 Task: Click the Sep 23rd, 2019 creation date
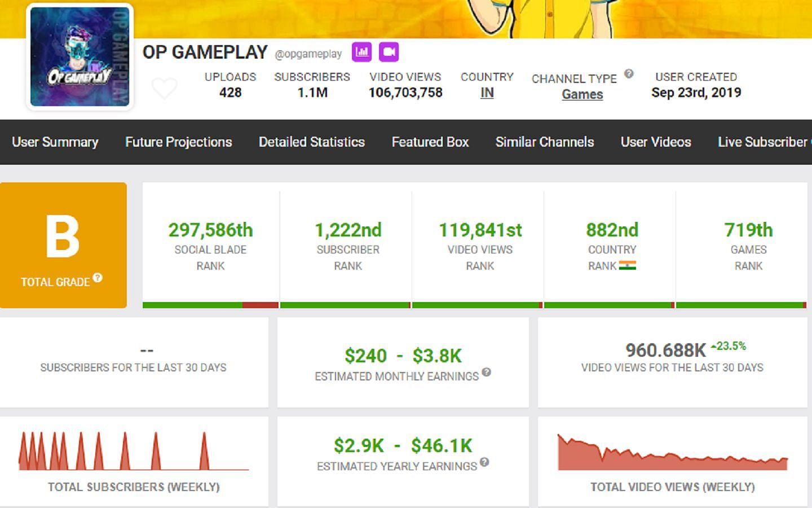[696, 93]
